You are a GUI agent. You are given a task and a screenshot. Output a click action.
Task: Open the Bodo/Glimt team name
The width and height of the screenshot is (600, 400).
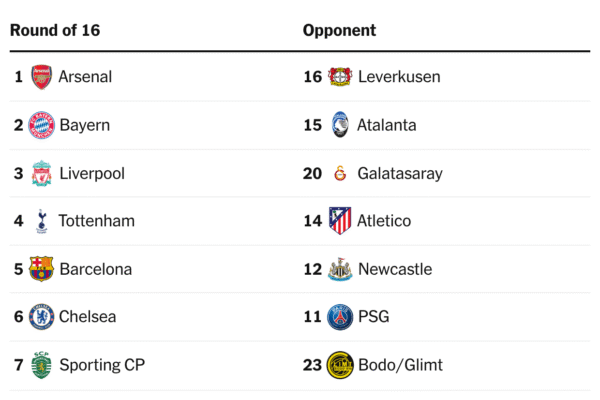click(400, 365)
